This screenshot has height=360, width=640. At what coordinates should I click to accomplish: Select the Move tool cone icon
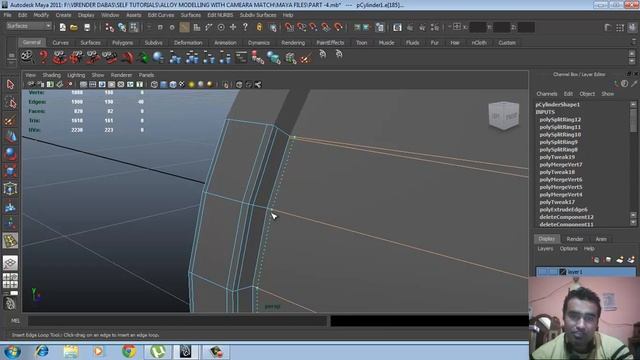(x=10, y=137)
